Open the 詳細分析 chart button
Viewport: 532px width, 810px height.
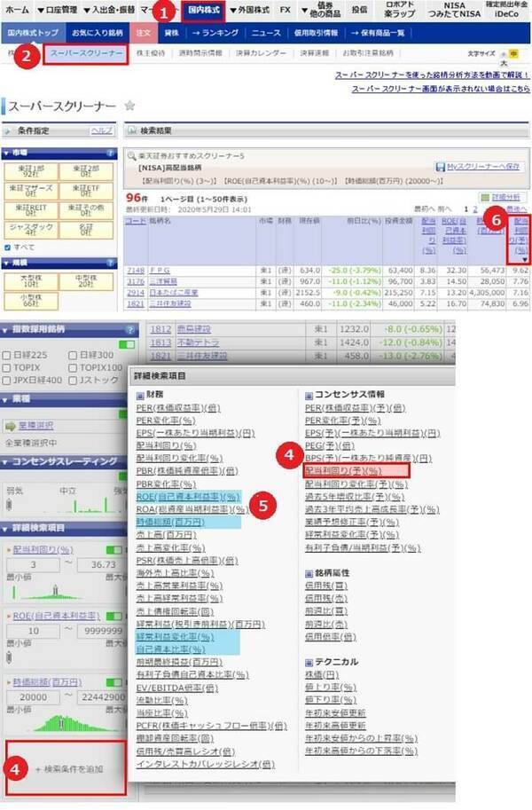[502, 197]
